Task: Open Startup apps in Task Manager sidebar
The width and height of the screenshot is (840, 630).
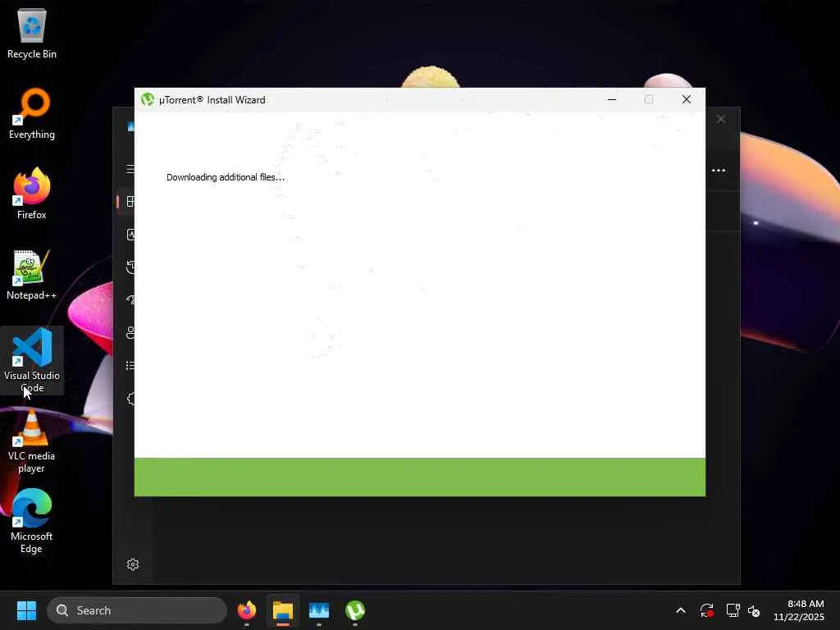Action: pos(130,299)
